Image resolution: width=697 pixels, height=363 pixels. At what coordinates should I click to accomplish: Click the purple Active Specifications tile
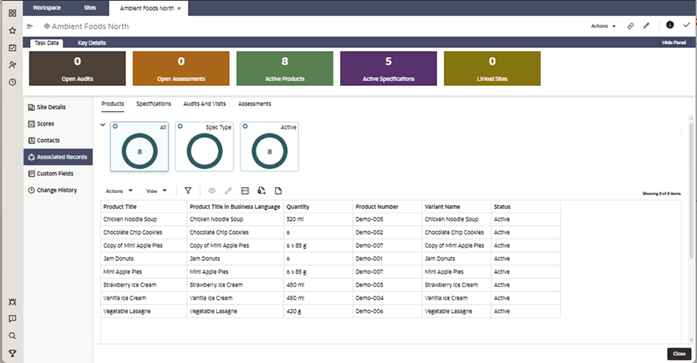(x=389, y=68)
